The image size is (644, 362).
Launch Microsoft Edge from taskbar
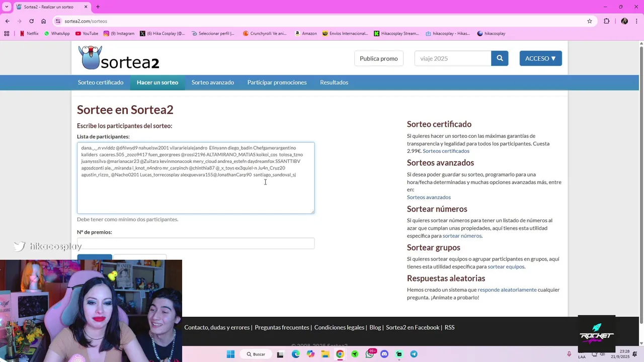(x=296, y=354)
